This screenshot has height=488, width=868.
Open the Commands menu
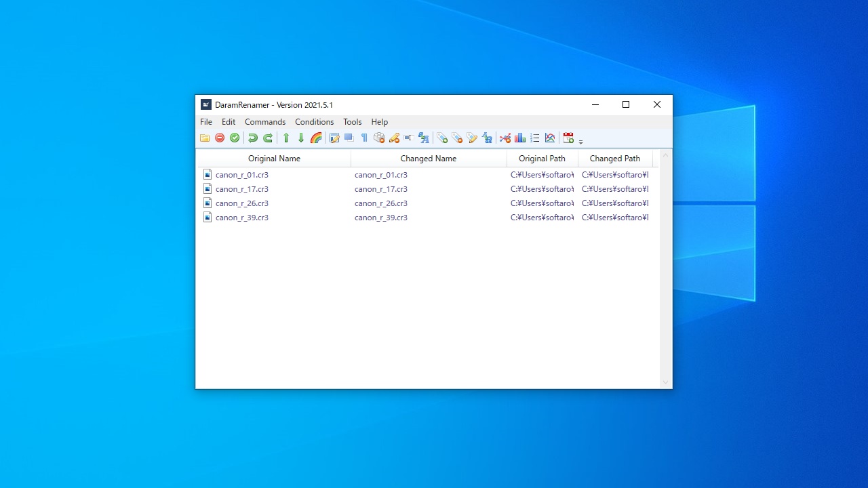point(265,122)
